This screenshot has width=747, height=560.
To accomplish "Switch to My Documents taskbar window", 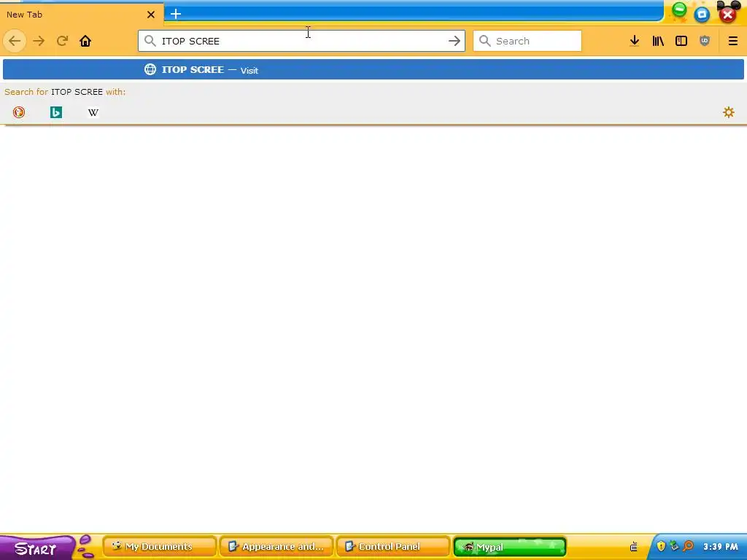I will [x=160, y=547].
